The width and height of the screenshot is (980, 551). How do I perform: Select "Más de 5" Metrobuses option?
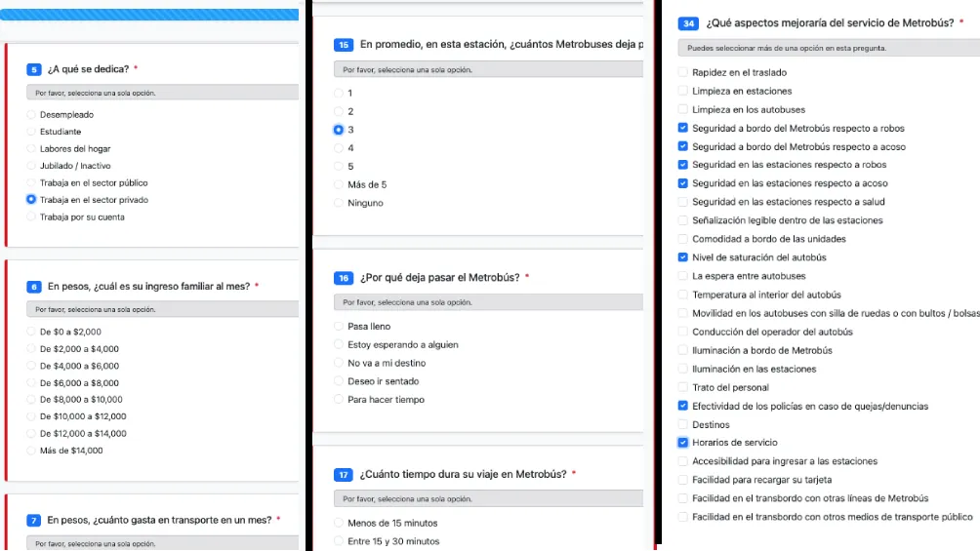[339, 184]
